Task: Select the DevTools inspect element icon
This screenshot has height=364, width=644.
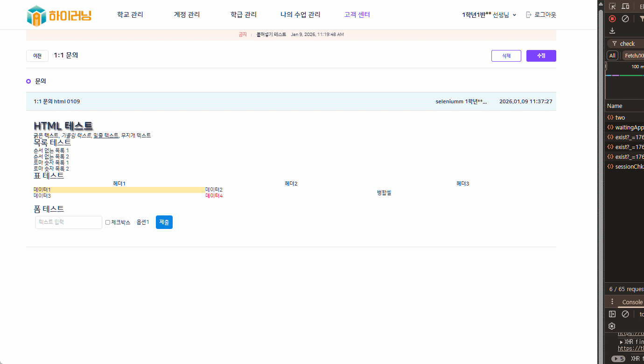Action: point(612,6)
